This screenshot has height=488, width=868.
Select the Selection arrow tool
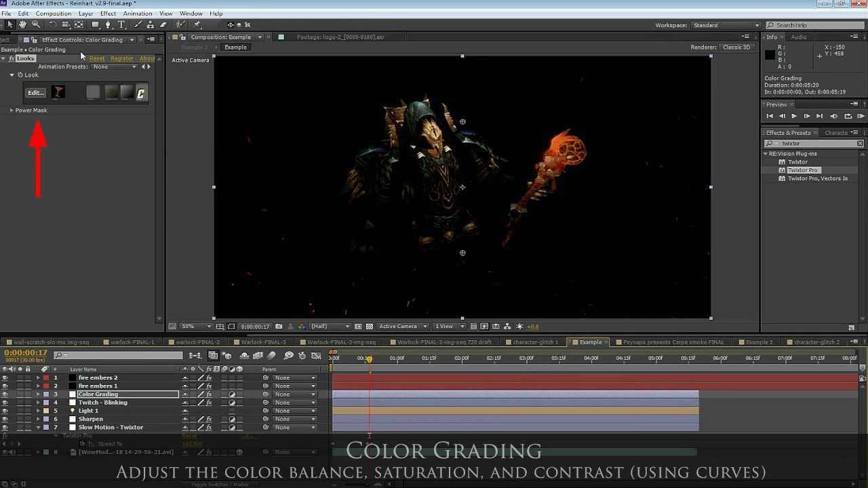coord(9,25)
